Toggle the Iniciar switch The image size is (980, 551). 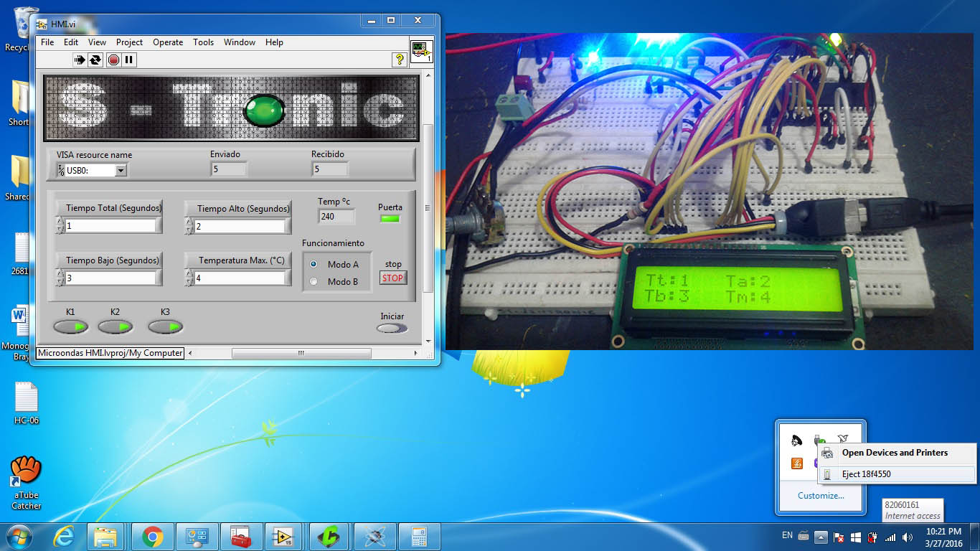coord(392,328)
